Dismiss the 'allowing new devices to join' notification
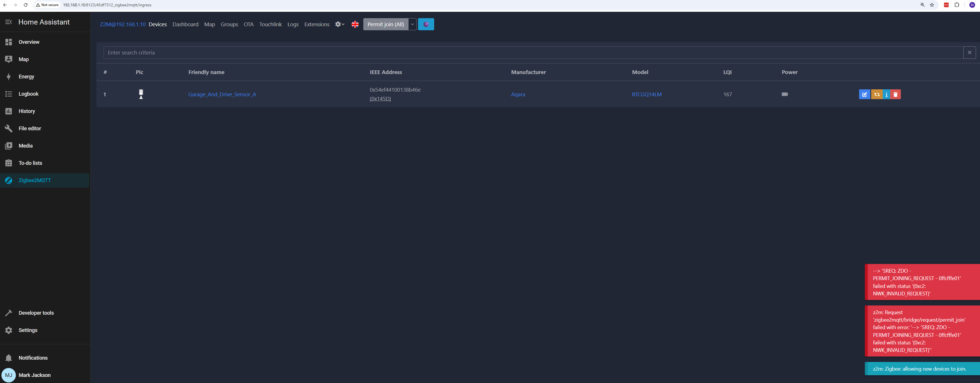980x383 pixels. click(x=922, y=369)
